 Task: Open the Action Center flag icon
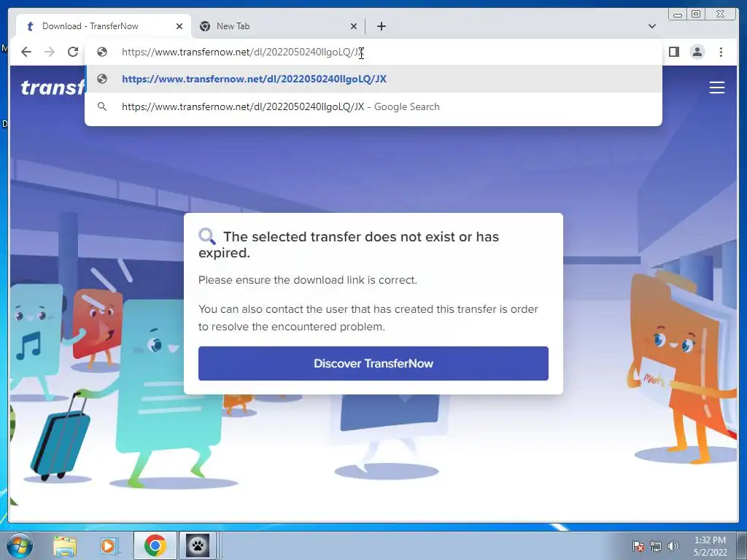coord(638,546)
